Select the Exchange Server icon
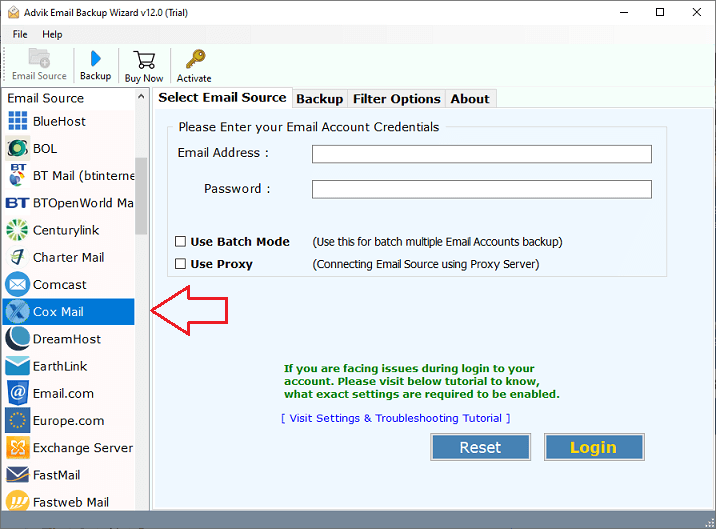Image resolution: width=716 pixels, height=529 pixels. click(18, 447)
